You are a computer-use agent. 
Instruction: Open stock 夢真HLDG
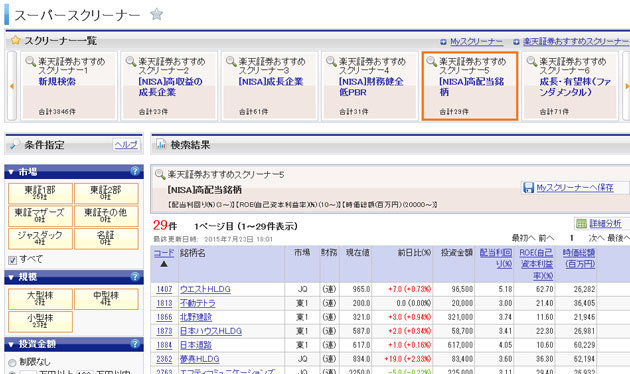[x=200, y=359]
